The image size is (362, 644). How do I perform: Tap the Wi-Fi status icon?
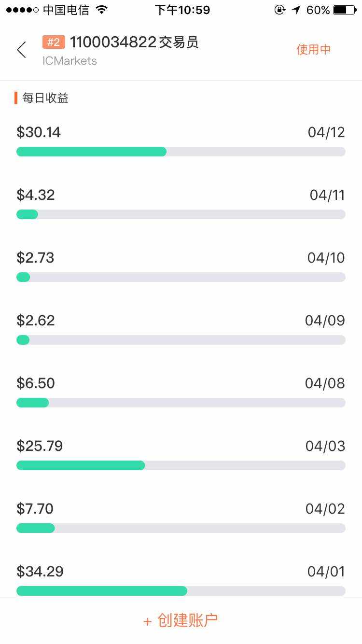[101, 10]
